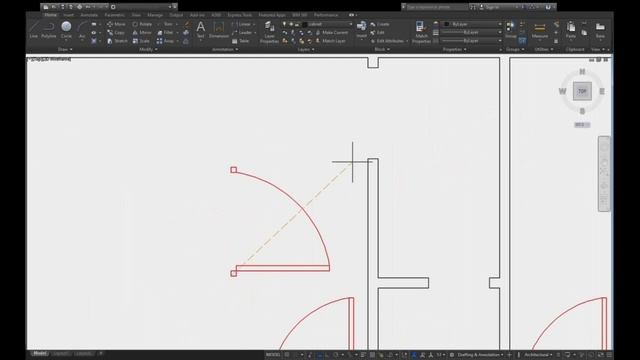Pick the Arc tool

pos(82,30)
